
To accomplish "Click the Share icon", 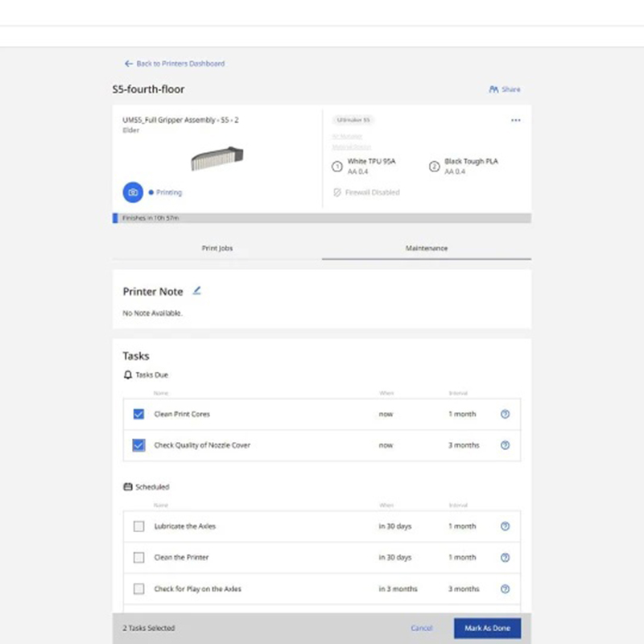I will click(x=493, y=89).
